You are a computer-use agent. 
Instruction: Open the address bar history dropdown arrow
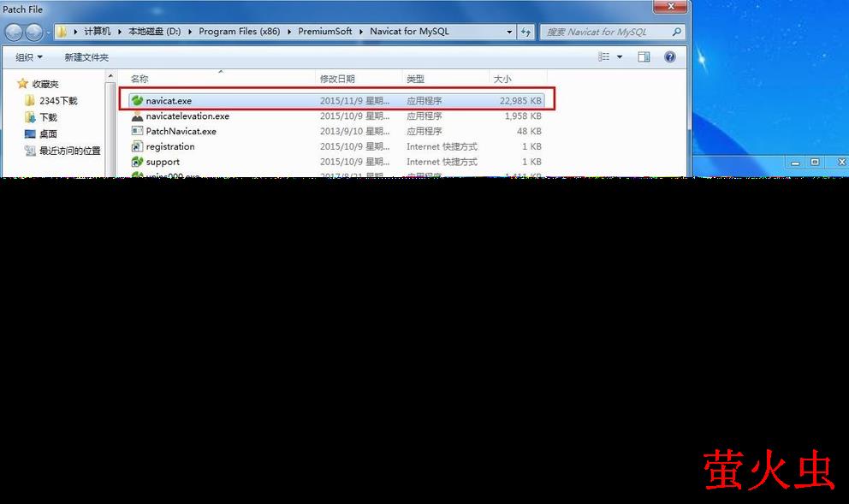click(508, 32)
